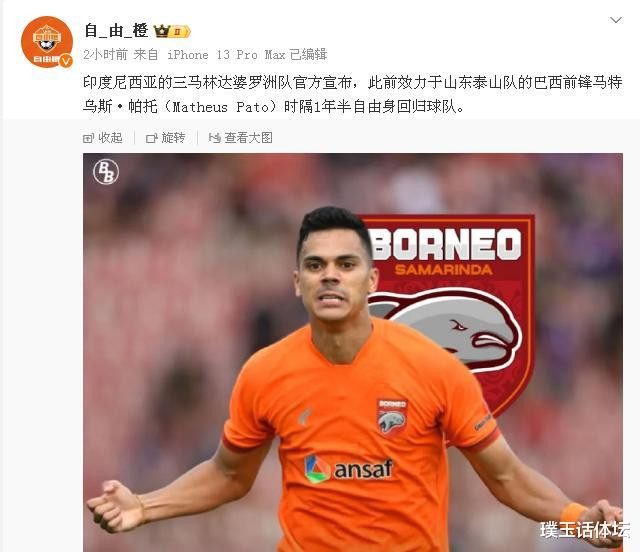Click the orange V verified badge
Image resolution: width=640 pixels, height=552 pixels.
click(66, 61)
